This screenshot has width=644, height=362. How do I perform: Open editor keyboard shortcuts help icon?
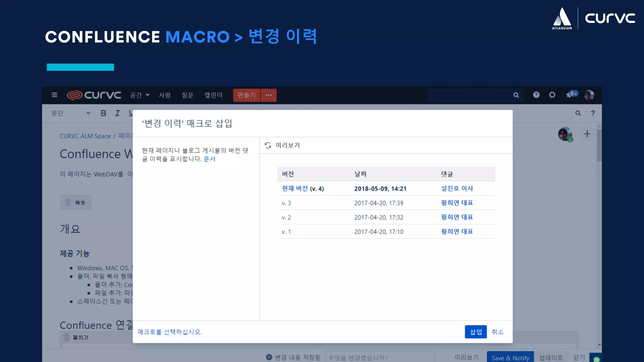593,113
